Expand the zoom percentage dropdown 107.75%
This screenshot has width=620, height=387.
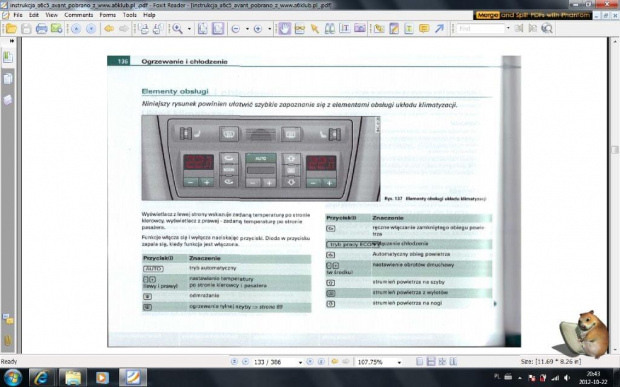click(399, 362)
